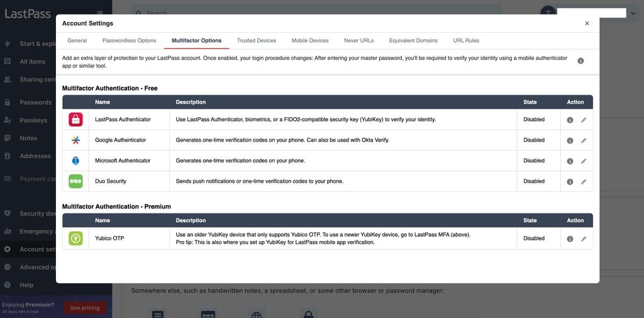Click the LastPass logo in sidebar
644x318 pixels.
[28, 14]
